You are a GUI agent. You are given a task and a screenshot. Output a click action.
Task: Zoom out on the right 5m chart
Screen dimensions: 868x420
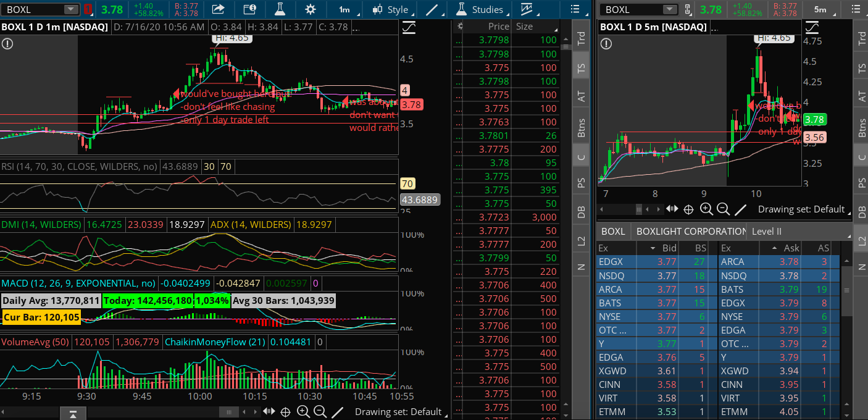(x=723, y=209)
